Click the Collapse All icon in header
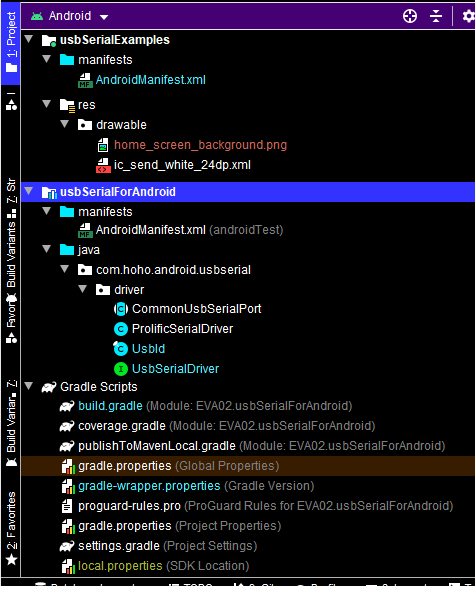Viewport: 475px width, 611px height. click(x=435, y=16)
